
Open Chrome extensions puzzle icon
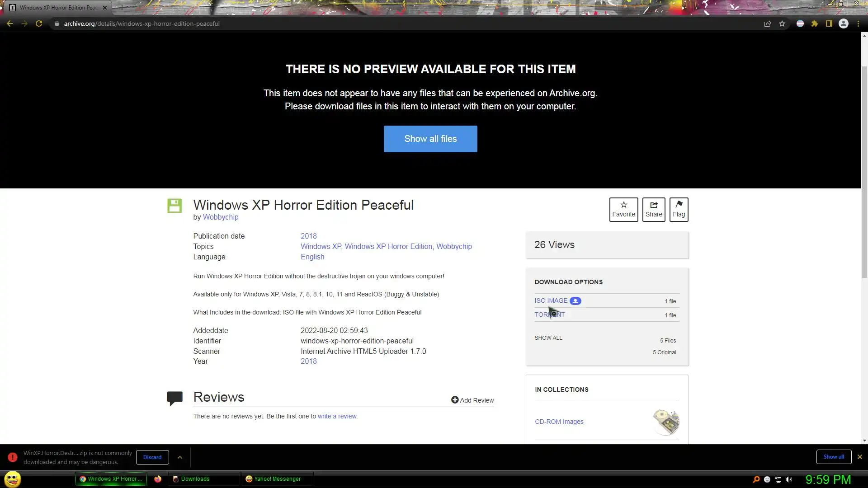coord(815,23)
